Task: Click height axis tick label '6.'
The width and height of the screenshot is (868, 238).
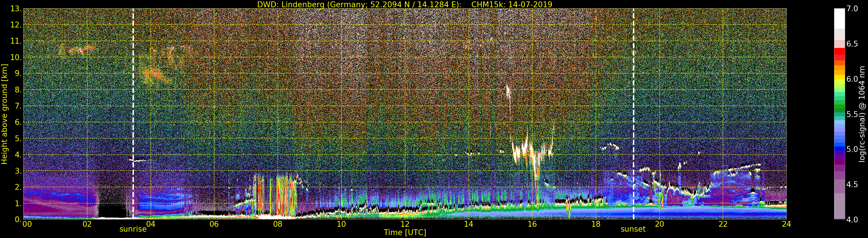Action: click(x=18, y=122)
